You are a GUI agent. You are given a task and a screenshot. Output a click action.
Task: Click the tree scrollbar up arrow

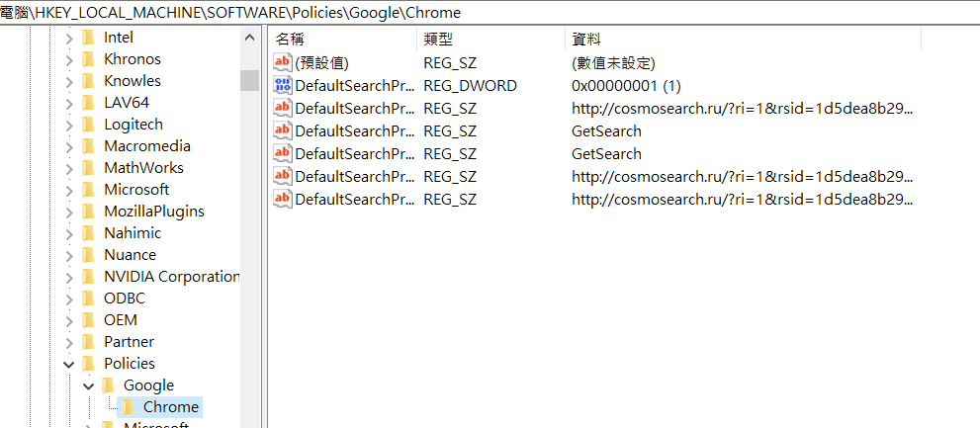(249, 38)
